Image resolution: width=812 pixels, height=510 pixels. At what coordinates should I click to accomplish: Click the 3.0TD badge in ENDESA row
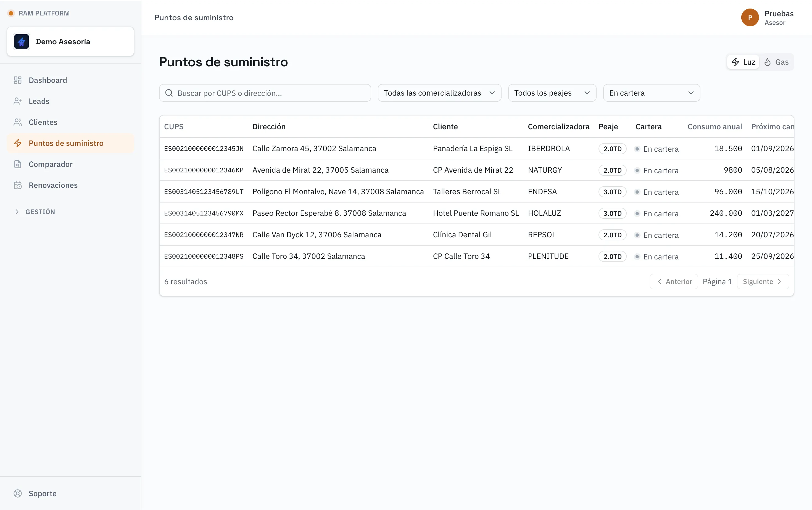612,192
